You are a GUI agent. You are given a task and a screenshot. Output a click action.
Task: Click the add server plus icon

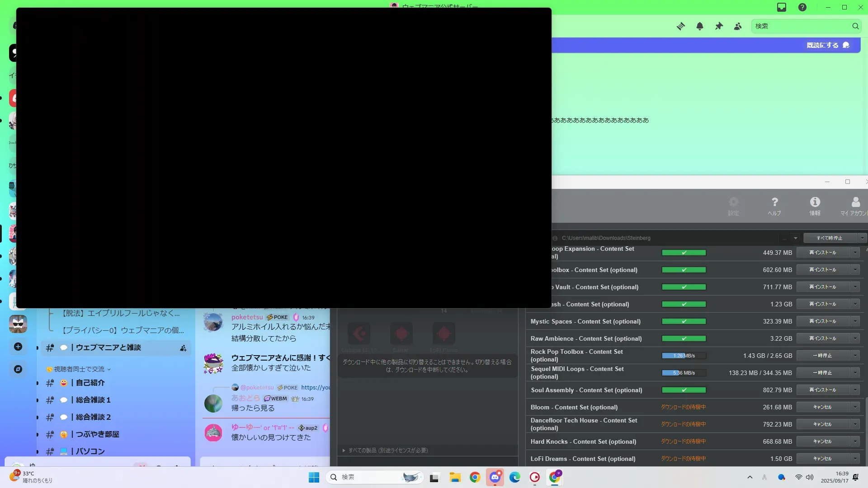(x=18, y=347)
